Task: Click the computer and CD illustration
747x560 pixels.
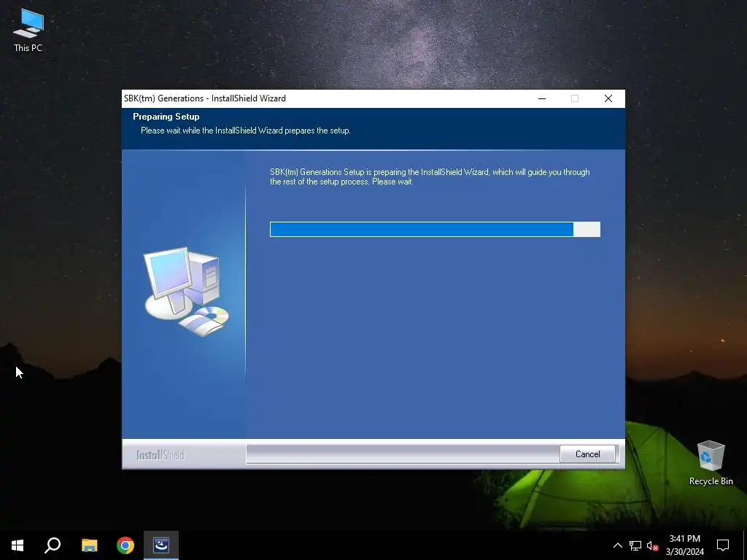Action: click(x=186, y=292)
